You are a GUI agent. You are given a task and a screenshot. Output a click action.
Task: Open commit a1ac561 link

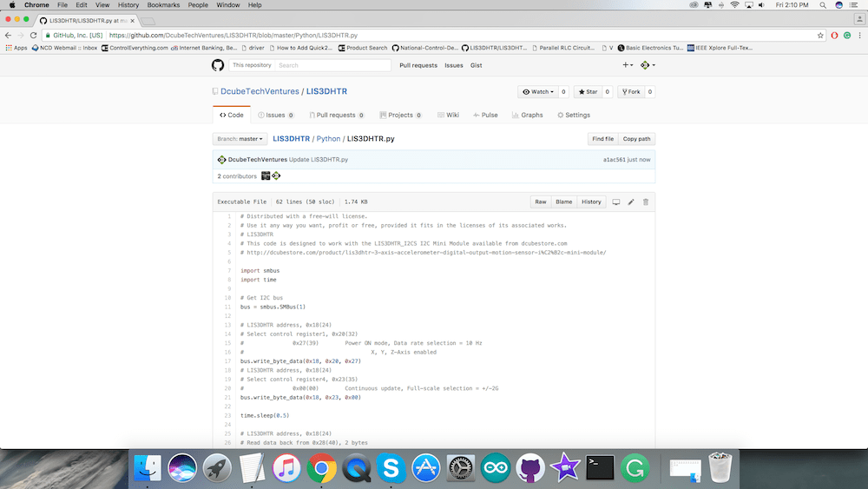click(614, 160)
